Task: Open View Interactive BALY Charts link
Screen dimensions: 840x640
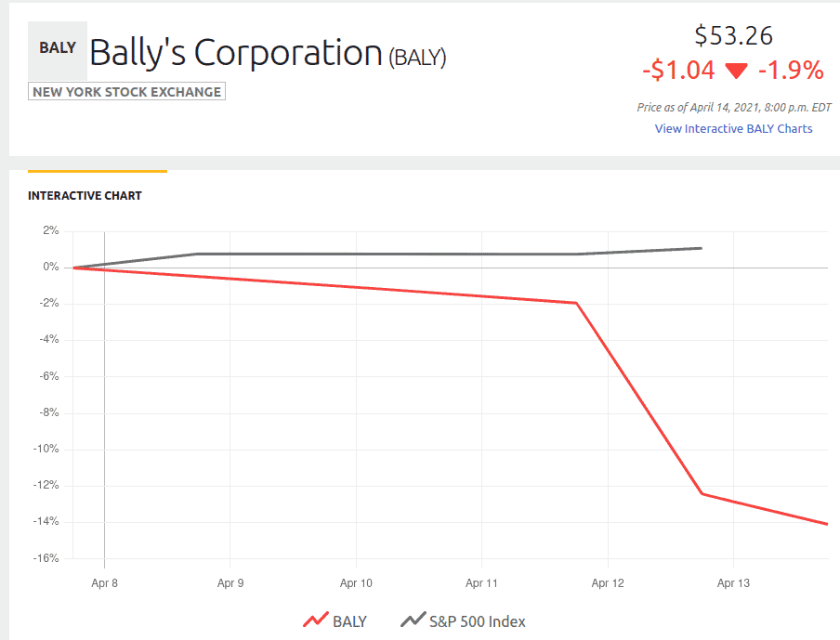Action: 733,128
